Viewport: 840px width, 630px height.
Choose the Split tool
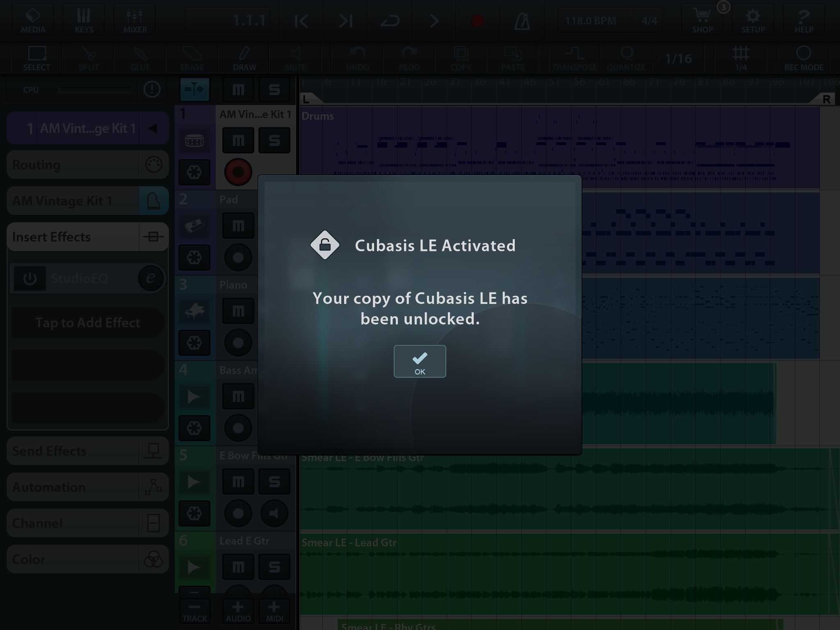pos(88,58)
